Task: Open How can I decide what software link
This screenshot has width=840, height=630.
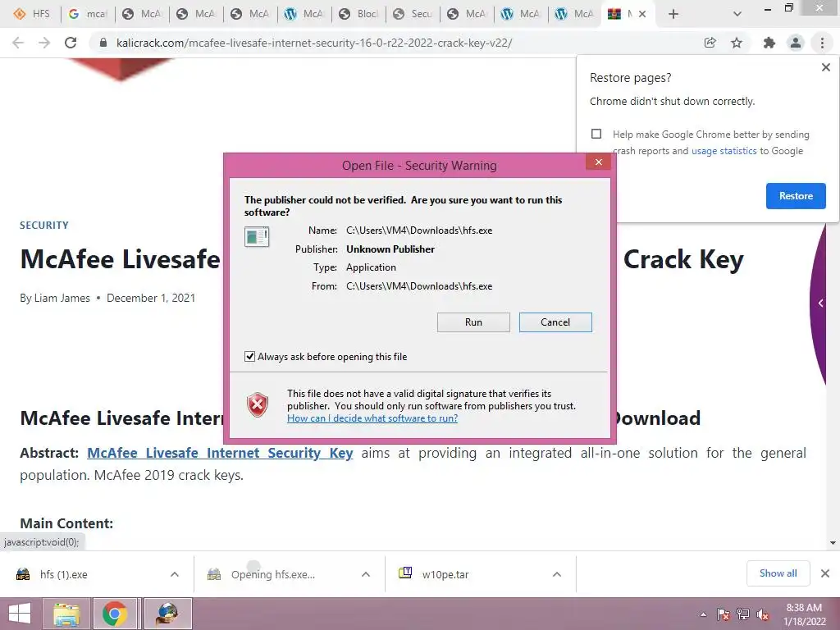Action: (x=372, y=418)
